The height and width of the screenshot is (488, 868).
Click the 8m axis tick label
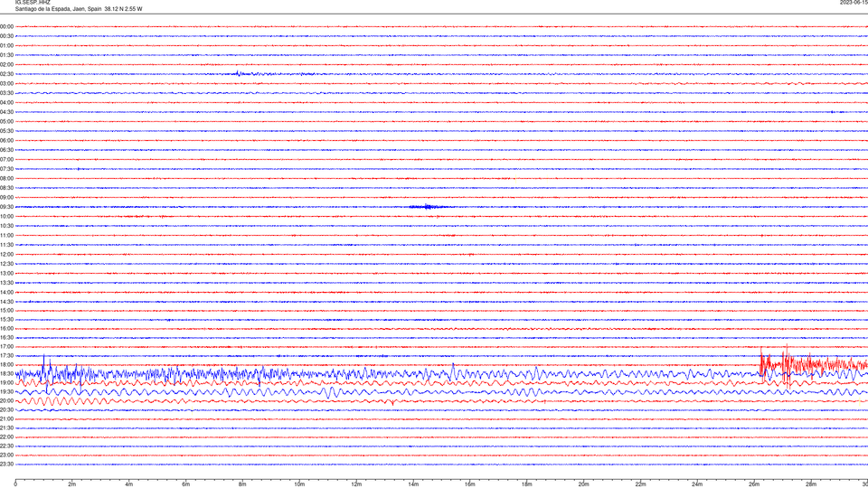[x=242, y=484]
